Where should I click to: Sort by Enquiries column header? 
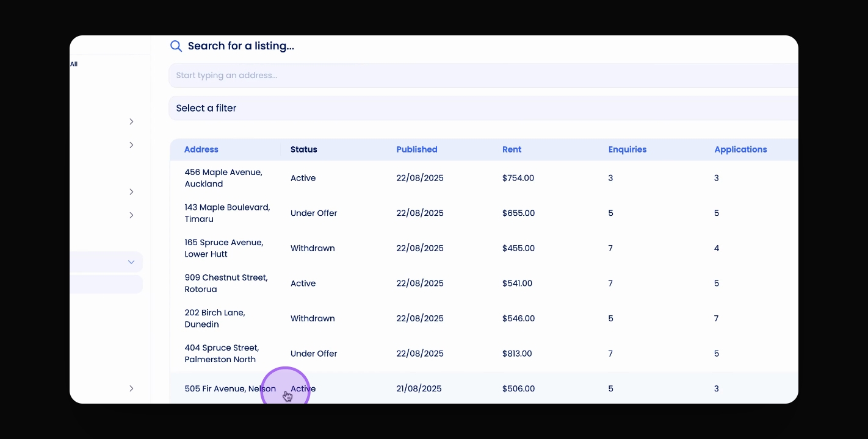pyautogui.click(x=627, y=149)
